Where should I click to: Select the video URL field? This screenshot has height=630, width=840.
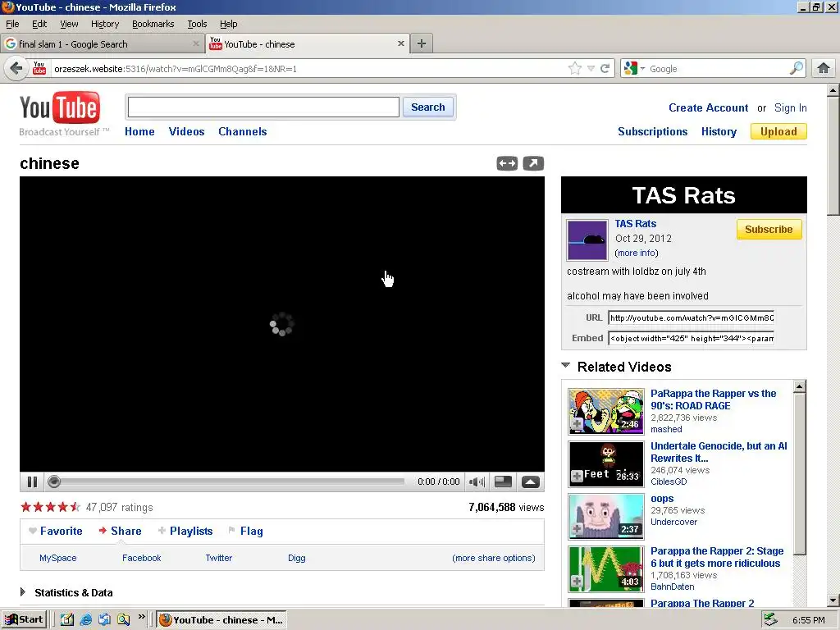691,317
